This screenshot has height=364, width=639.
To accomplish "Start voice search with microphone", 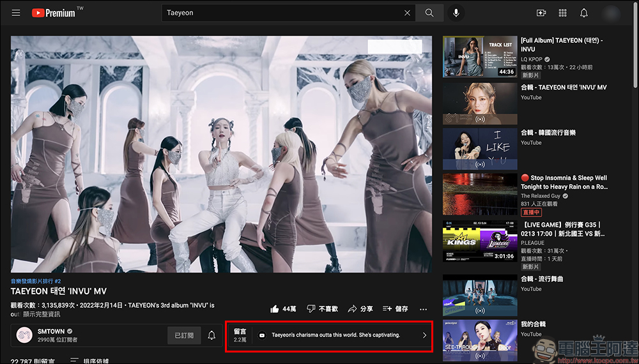I will click(x=456, y=13).
